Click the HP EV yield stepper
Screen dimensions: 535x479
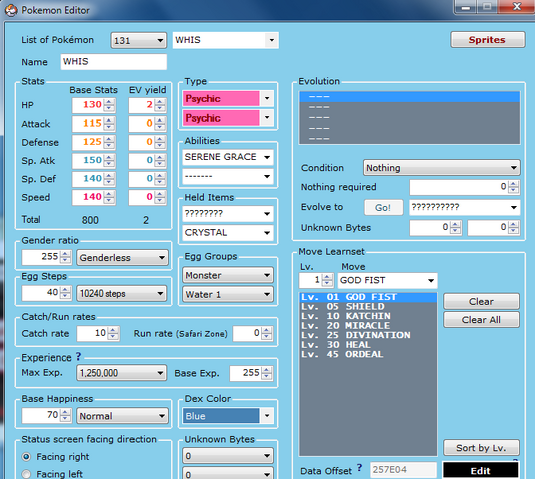[160, 105]
